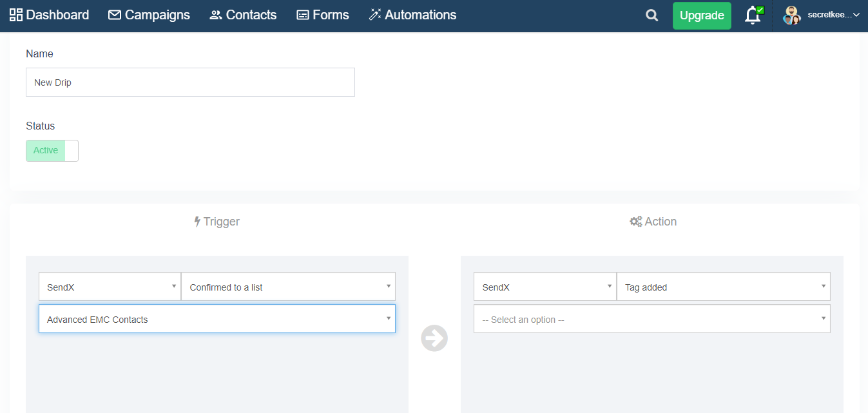This screenshot has height=413, width=868.
Task: Toggle the Active status switch
Action: tap(52, 151)
